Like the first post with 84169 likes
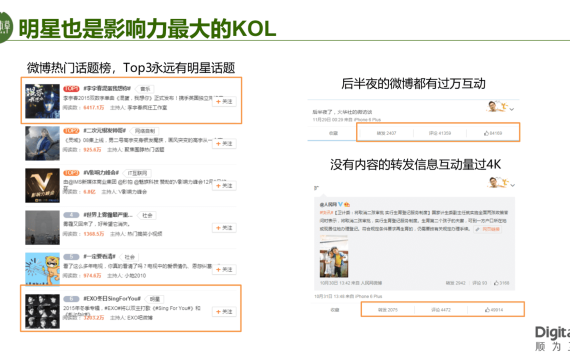This screenshot has height=360, width=570. pos(493,133)
